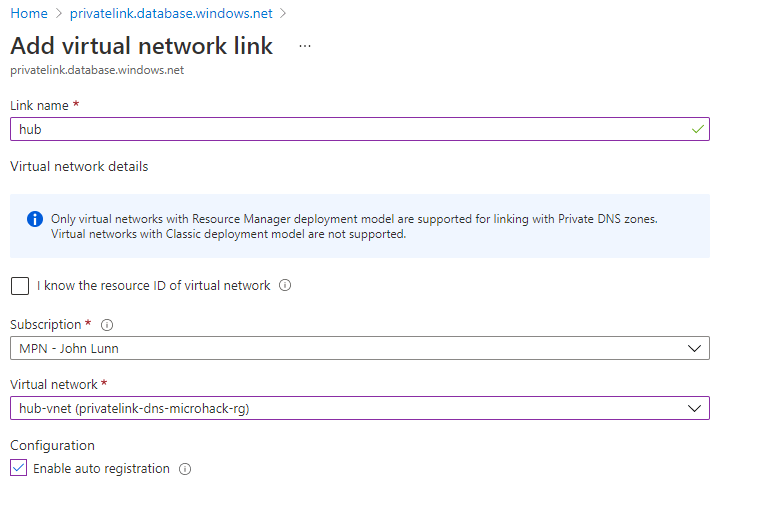Check 'I know the resource ID' checkbox
758x520 pixels.
click(x=20, y=286)
